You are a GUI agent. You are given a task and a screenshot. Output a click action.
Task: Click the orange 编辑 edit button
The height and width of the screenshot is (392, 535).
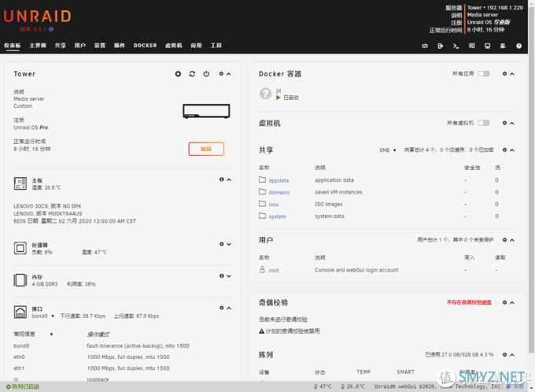(x=206, y=149)
